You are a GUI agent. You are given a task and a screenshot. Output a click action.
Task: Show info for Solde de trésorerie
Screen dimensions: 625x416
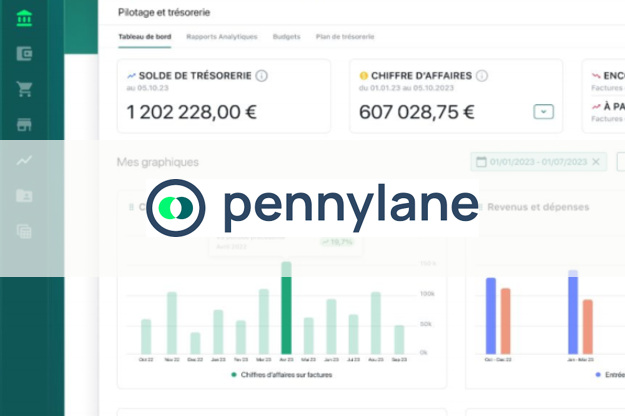262,76
